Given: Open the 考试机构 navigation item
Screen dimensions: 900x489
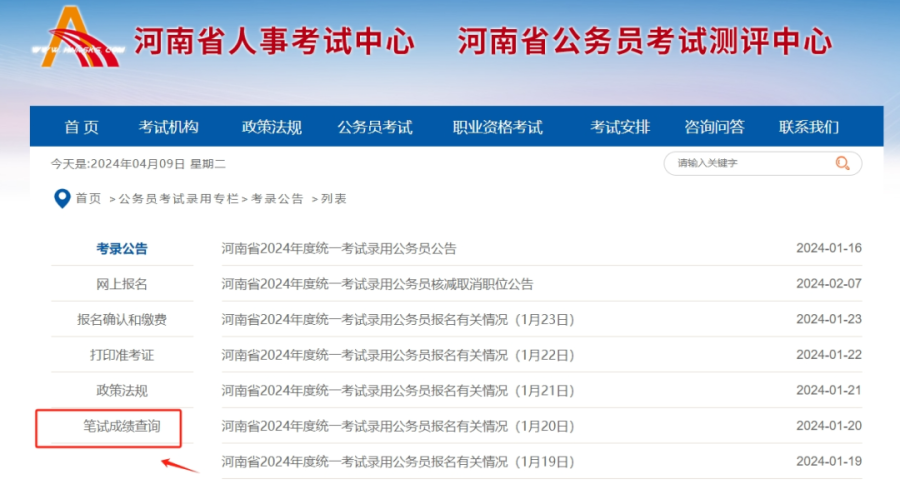Looking at the screenshot, I should click(168, 127).
